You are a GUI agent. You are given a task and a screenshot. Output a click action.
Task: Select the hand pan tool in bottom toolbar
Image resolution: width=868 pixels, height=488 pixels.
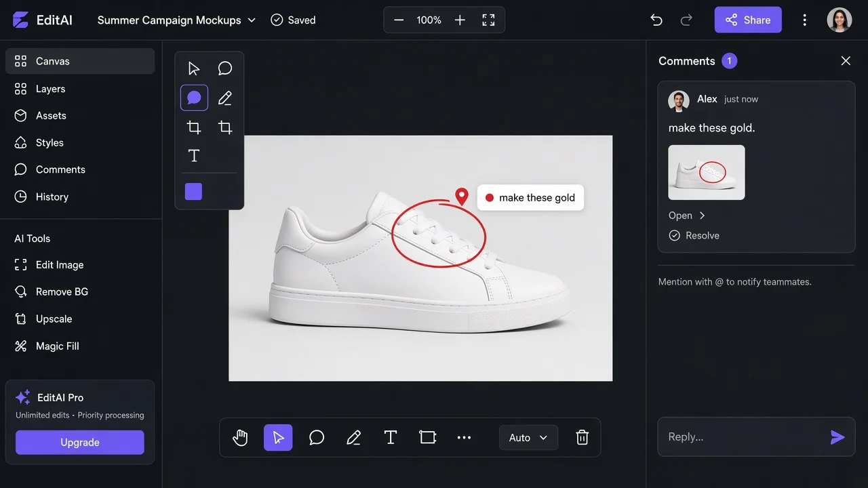coord(240,438)
